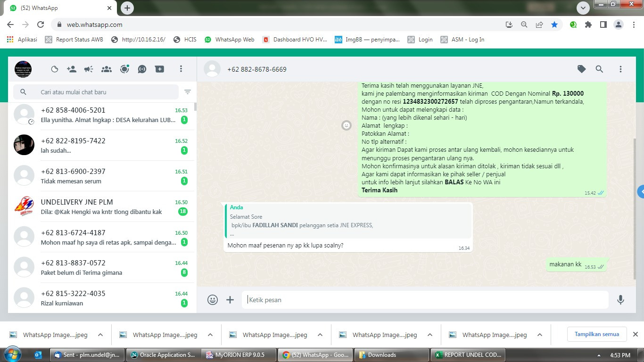The width and height of the screenshot is (644, 362).
Task: Toggle unread chats filter icon
Action: (188, 92)
